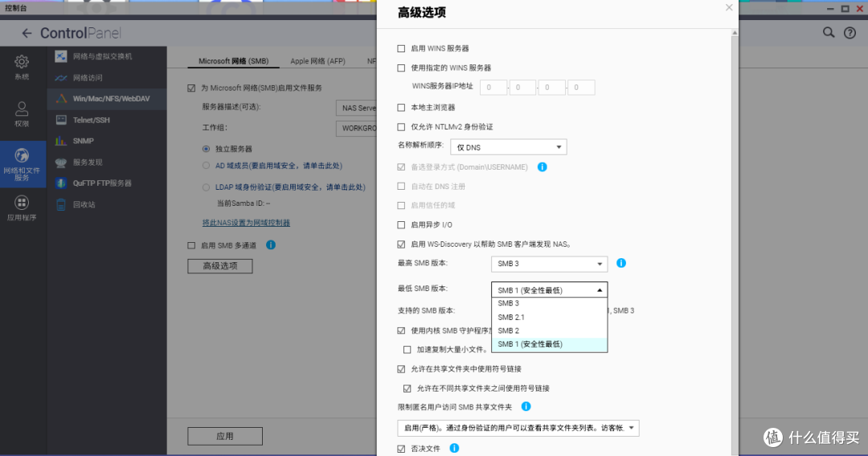The image size is (868, 456).
Task: Open the 名称解析顺序 dropdown (仅 DNS)
Action: click(509, 147)
